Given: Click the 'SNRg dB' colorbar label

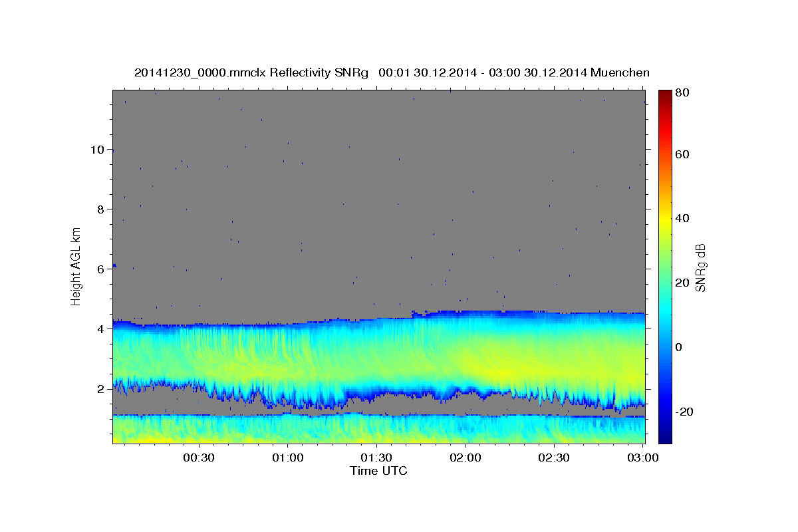Looking at the screenshot, I should tap(700, 267).
